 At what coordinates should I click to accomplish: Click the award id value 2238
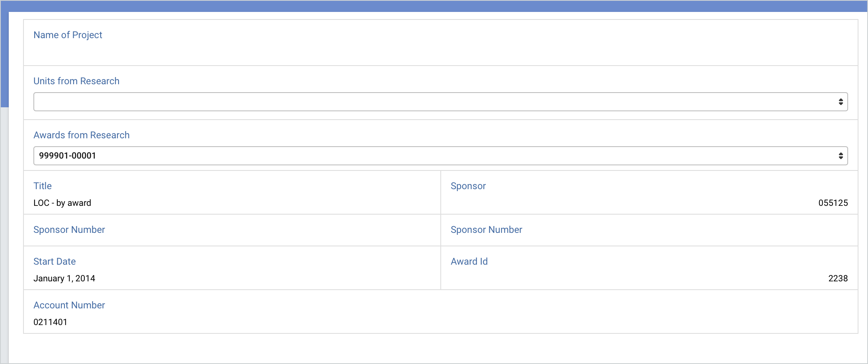[x=838, y=278]
